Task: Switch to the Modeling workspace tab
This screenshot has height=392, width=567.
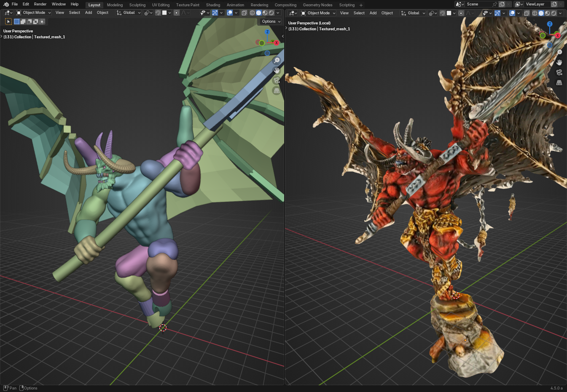Action: [115, 5]
